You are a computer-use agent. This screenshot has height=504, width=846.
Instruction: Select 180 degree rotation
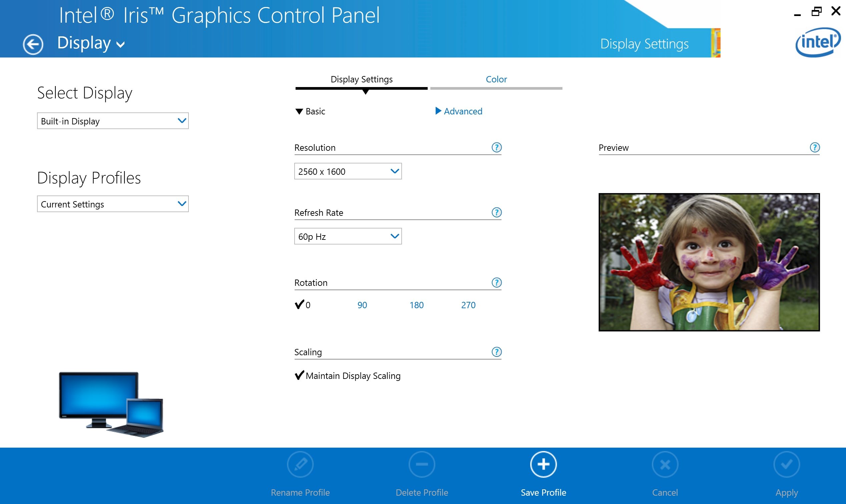[x=416, y=305]
